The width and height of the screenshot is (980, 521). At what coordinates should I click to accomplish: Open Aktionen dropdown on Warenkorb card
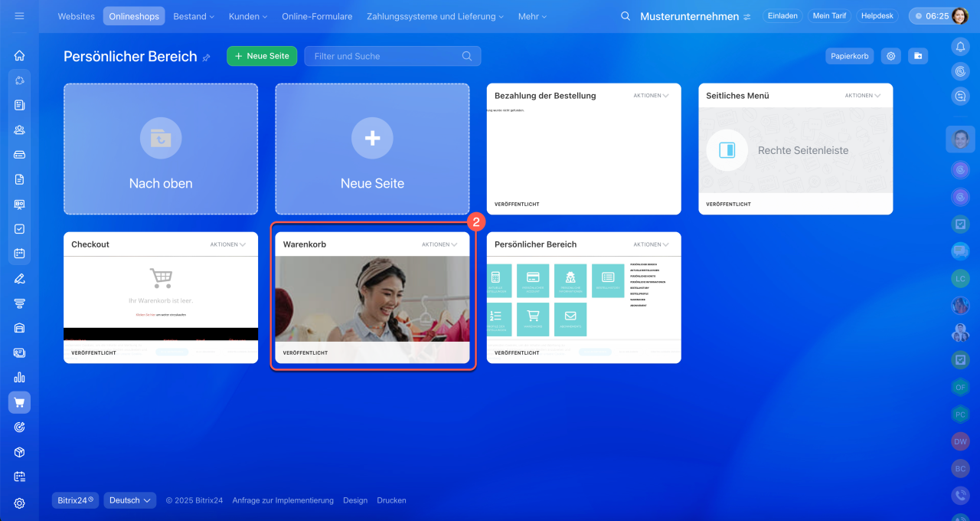[x=439, y=244]
